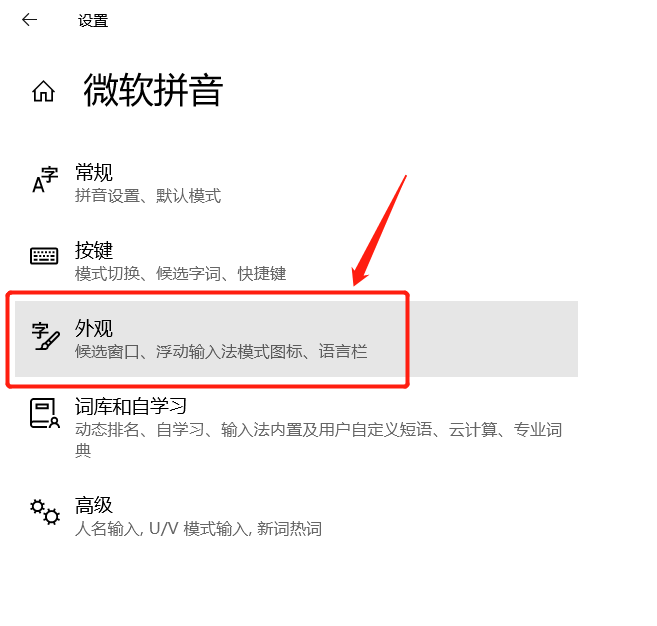Click the A字 icon for 常规
The height and width of the screenshot is (626, 657).
pyautogui.click(x=45, y=180)
